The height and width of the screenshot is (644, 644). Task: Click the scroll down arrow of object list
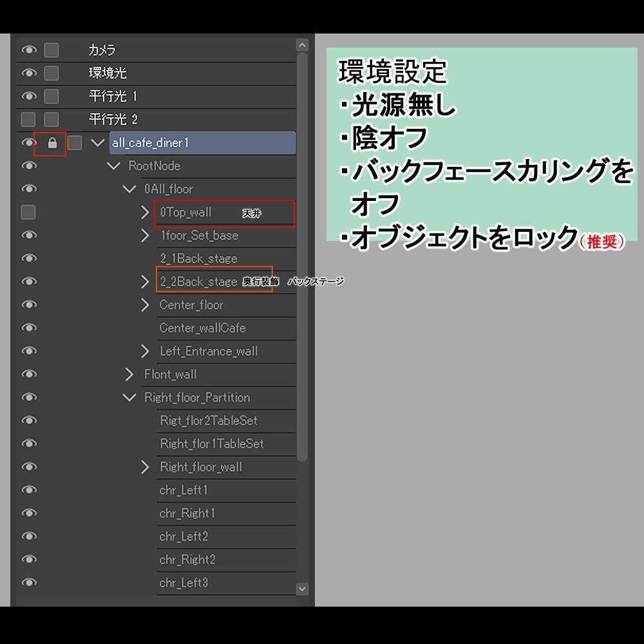[x=302, y=589]
